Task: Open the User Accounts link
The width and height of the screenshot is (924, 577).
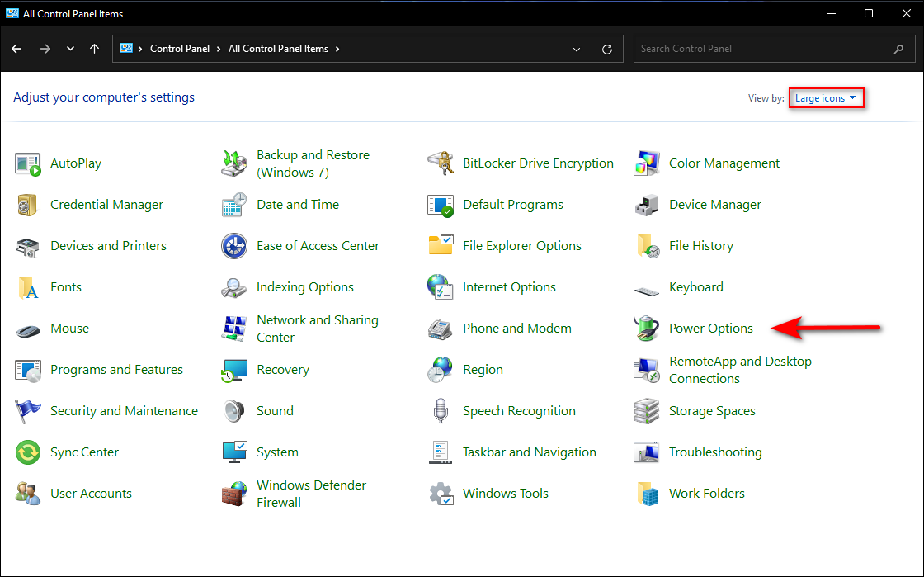Action: tap(91, 494)
